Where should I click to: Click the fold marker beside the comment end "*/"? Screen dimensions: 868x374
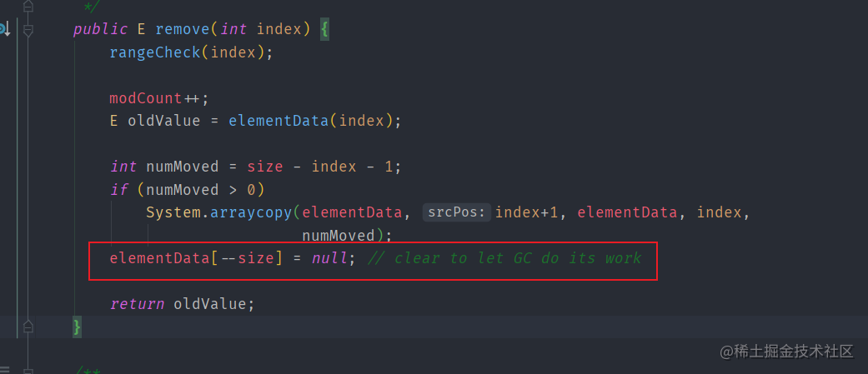coord(28,7)
